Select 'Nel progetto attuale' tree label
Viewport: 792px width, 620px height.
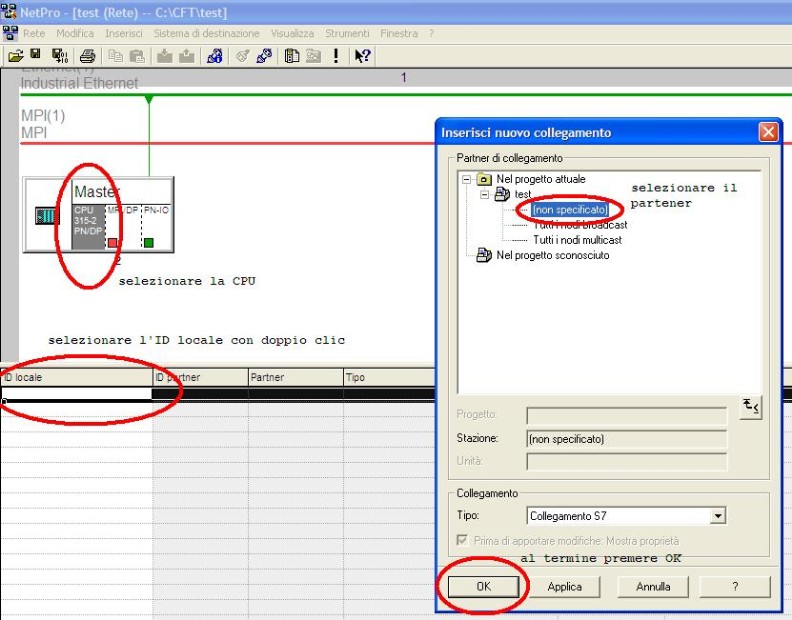[540, 179]
